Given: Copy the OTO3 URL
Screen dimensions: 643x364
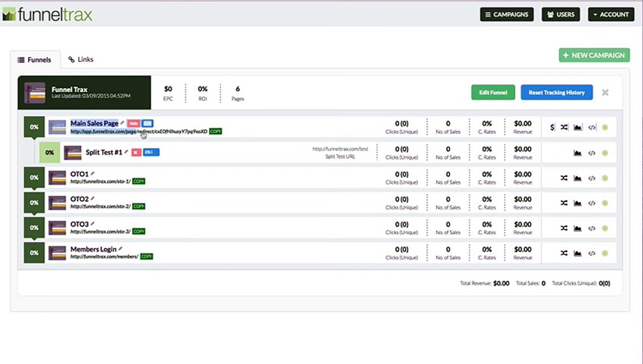Looking at the screenshot, I should click(139, 232).
